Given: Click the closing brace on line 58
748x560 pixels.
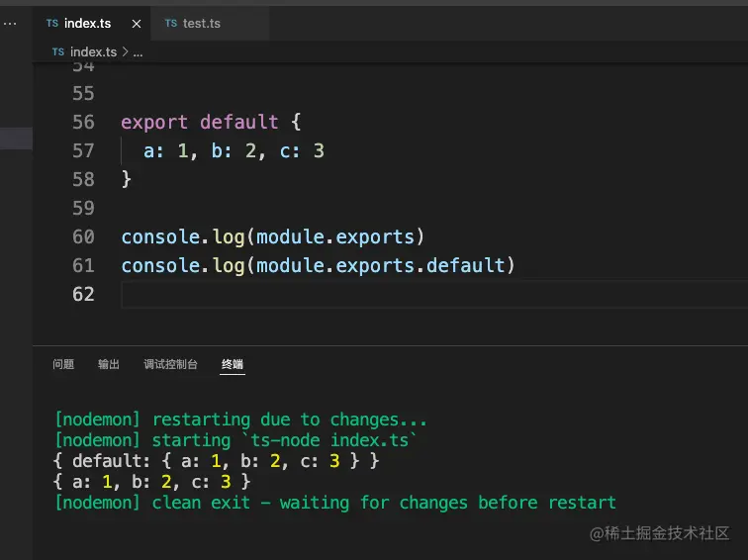Looking at the screenshot, I should [x=126, y=179].
